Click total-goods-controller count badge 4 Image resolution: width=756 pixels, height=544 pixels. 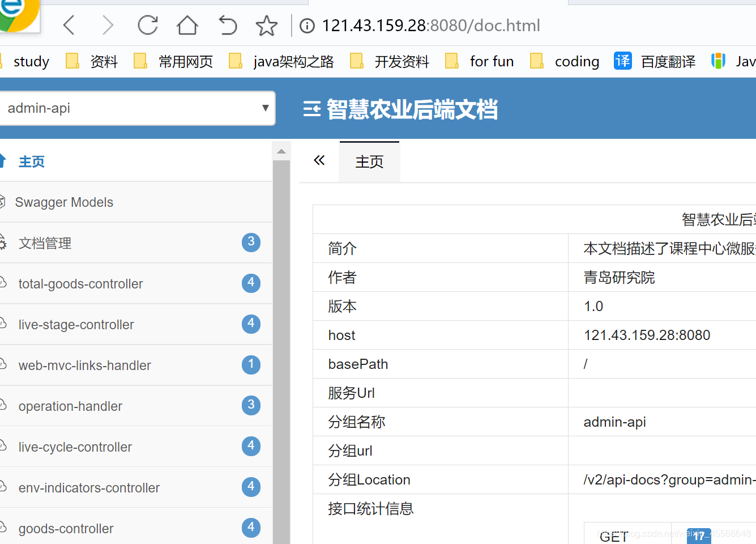point(251,283)
